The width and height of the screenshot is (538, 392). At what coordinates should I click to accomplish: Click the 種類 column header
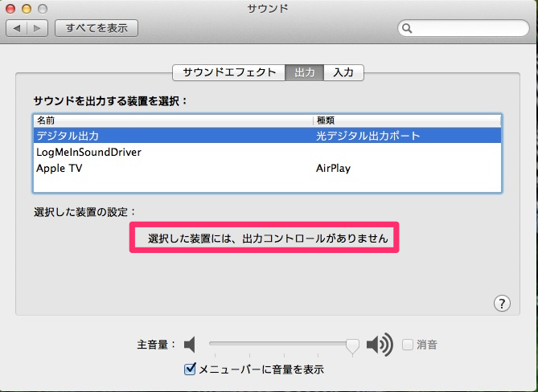407,120
